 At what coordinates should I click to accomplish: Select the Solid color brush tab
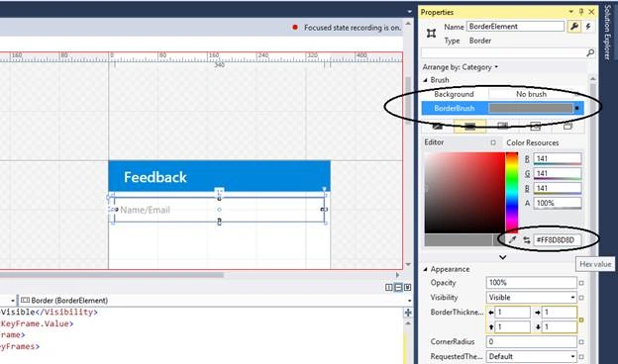click(x=469, y=127)
